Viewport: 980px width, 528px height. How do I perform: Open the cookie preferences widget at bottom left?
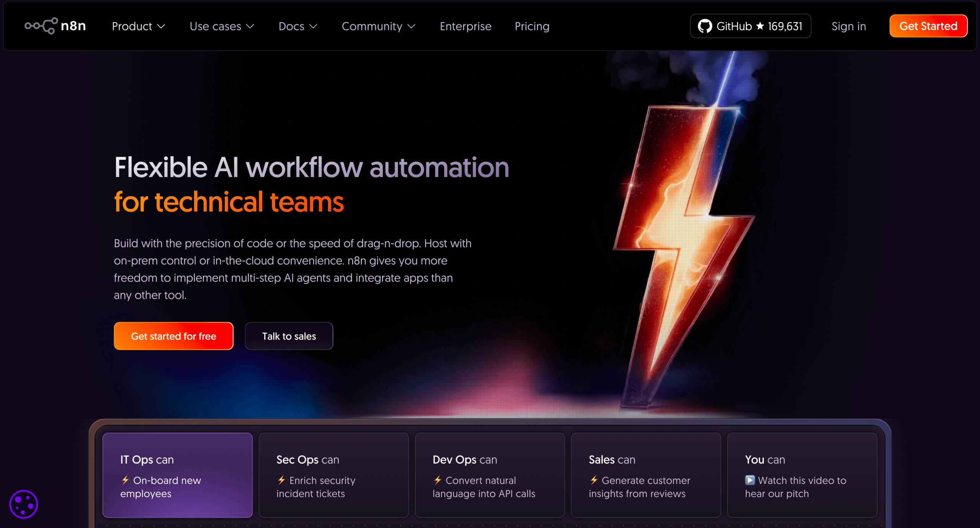23,504
